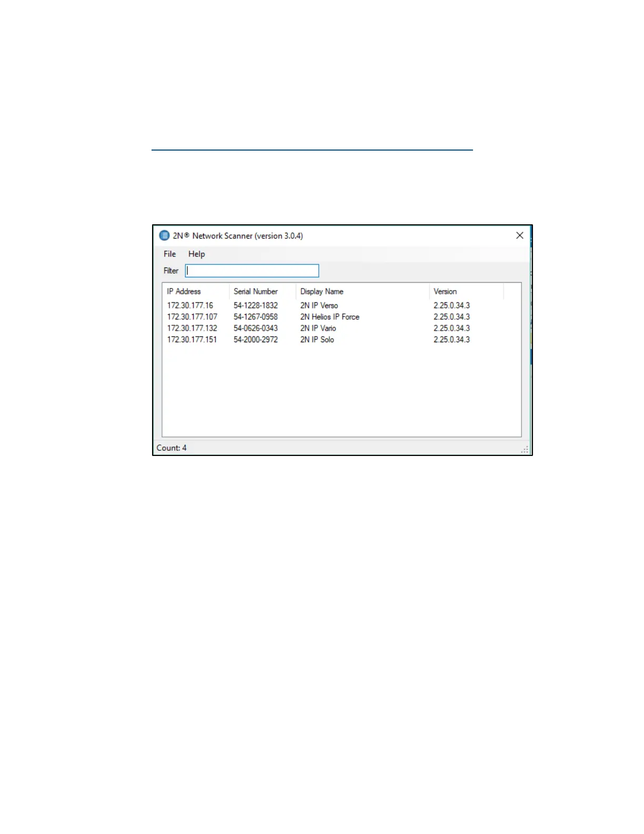The image size is (644, 834).
Task: Click version 2.25.0.34.3 of 2N IP Verso
Action: [x=451, y=305]
